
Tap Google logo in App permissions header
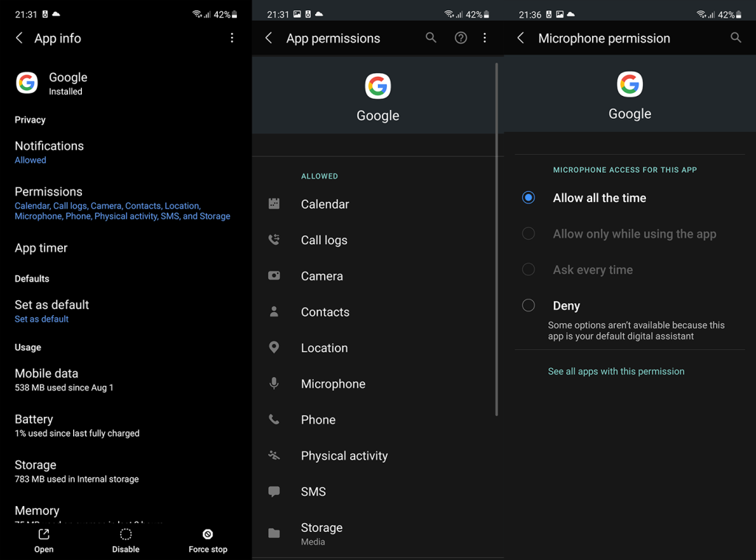coord(378,86)
